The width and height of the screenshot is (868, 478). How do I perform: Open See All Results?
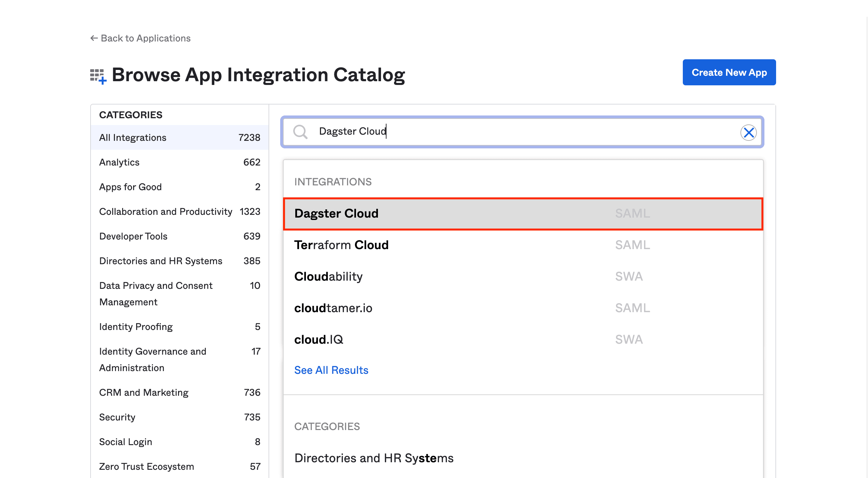point(331,370)
